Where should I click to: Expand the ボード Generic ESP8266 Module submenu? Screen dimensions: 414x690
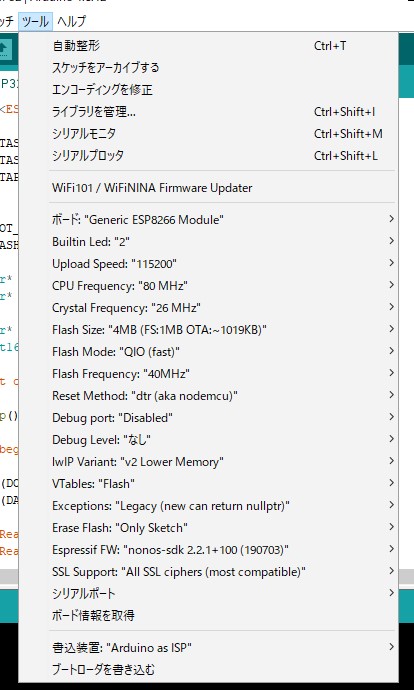click(209, 219)
